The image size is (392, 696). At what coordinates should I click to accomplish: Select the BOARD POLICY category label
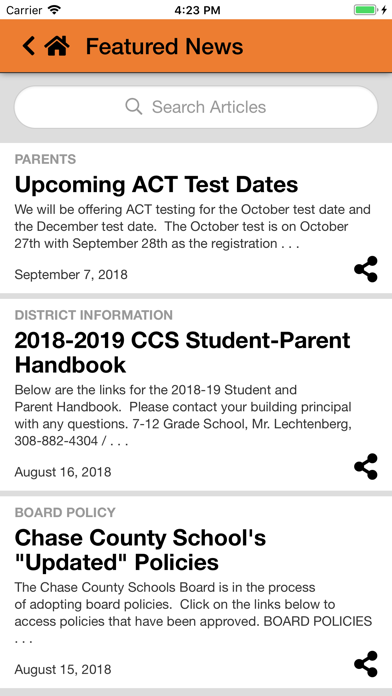point(65,513)
